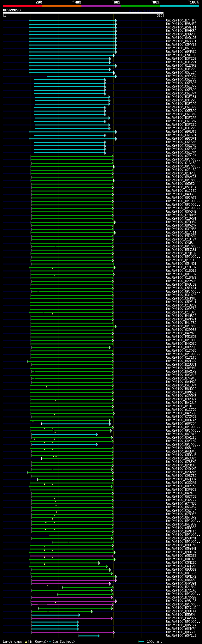This screenshot has height=644, width=202.
Task: Click the cyan ~100% identity legend segment
Action: point(179,6)
